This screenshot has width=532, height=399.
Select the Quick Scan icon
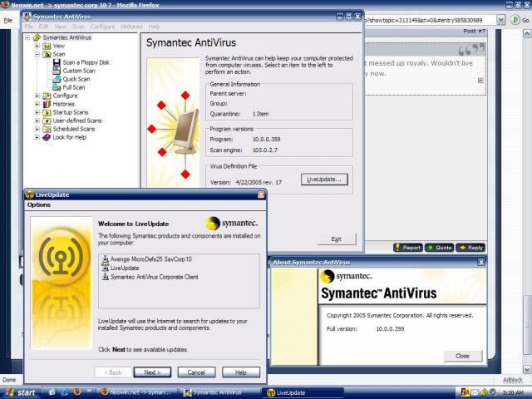tap(57, 79)
